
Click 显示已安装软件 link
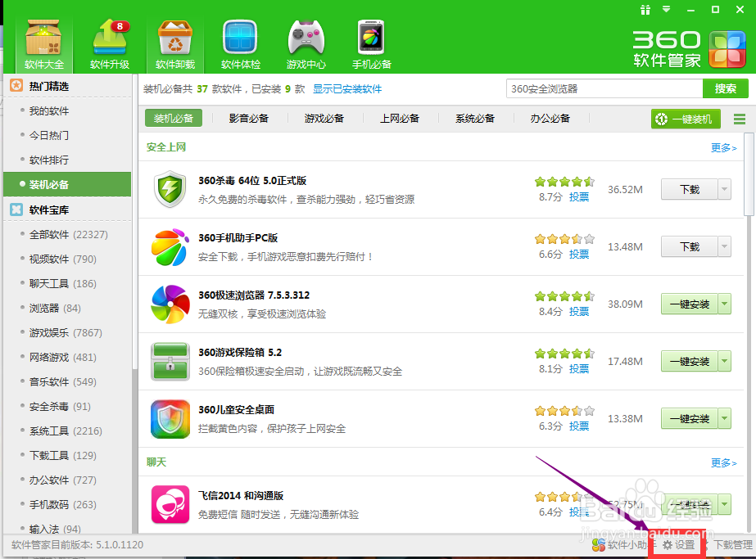coord(347,88)
